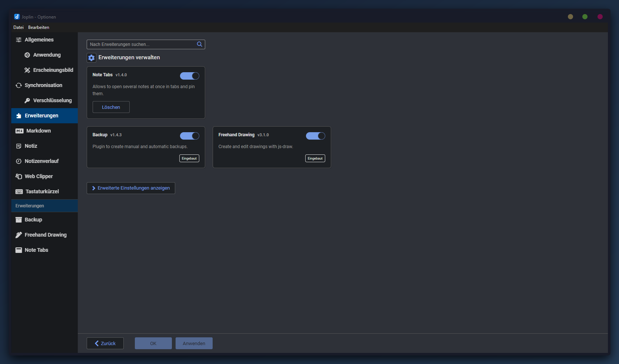Viewport: 619px width, 364px height.
Task: Click the Notizenverlauf history clock icon
Action: tap(19, 161)
